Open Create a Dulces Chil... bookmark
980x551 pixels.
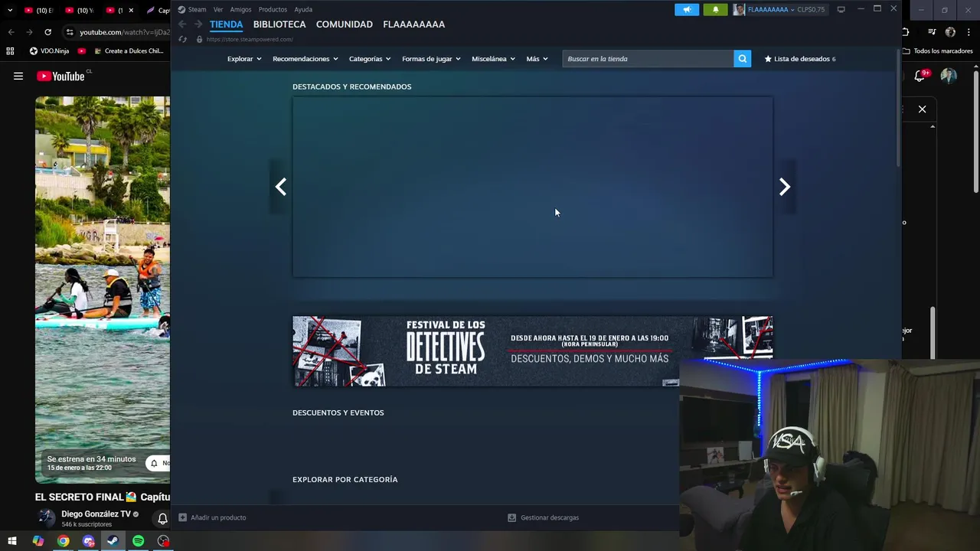coord(129,51)
